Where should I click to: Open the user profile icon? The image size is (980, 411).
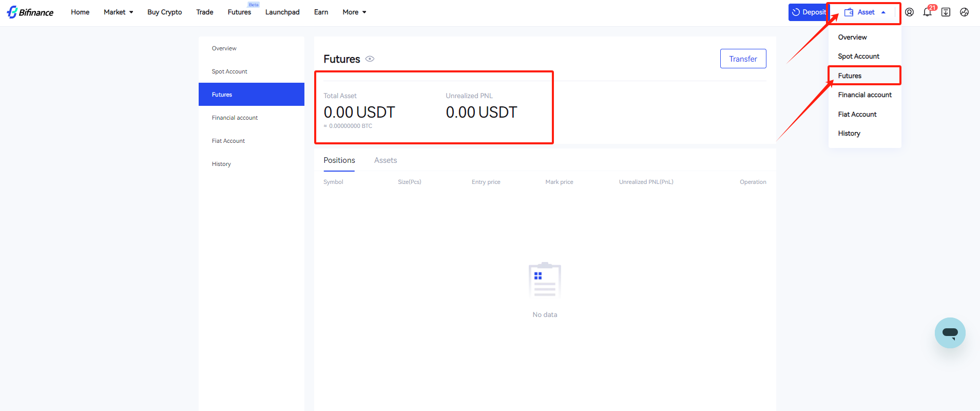tap(909, 12)
